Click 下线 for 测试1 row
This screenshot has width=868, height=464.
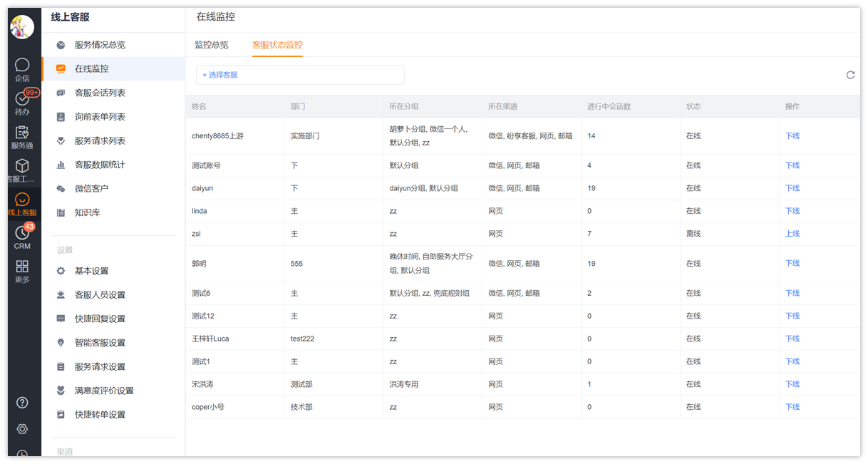(792, 361)
